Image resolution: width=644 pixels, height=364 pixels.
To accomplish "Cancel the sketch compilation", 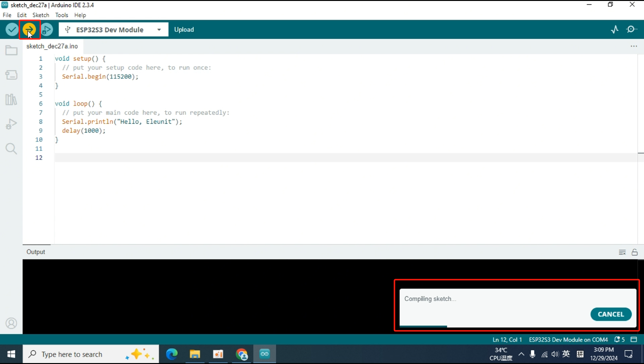I will coord(611,314).
